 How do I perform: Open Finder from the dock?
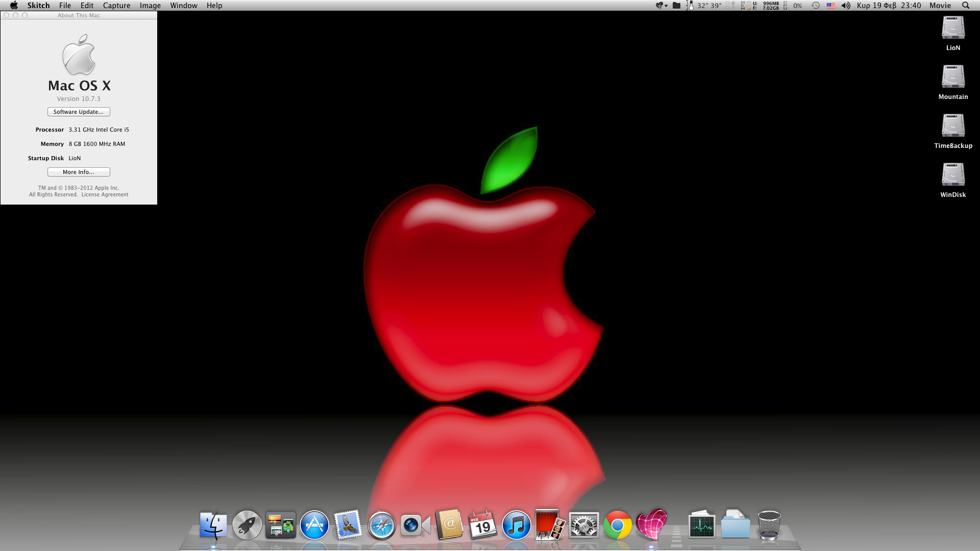(213, 525)
